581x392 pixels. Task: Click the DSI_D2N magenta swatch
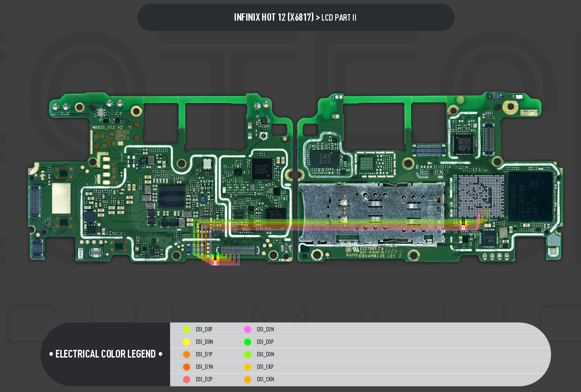click(247, 330)
